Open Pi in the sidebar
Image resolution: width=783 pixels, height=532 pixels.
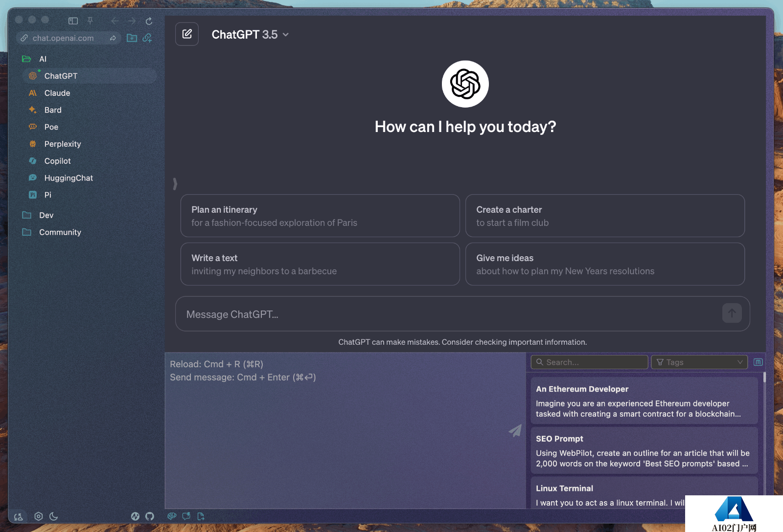tap(90, 195)
